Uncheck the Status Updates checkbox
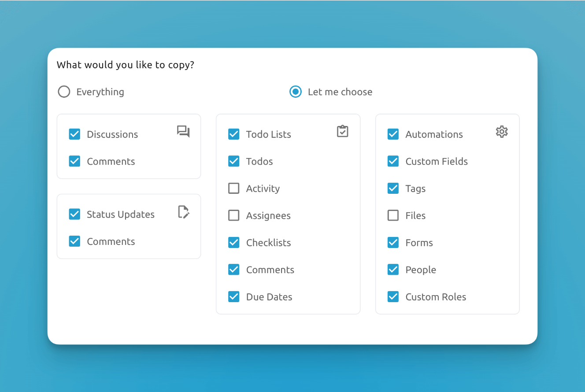Image resolution: width=585 pixels, height=392 pixels. pos(75,214)
